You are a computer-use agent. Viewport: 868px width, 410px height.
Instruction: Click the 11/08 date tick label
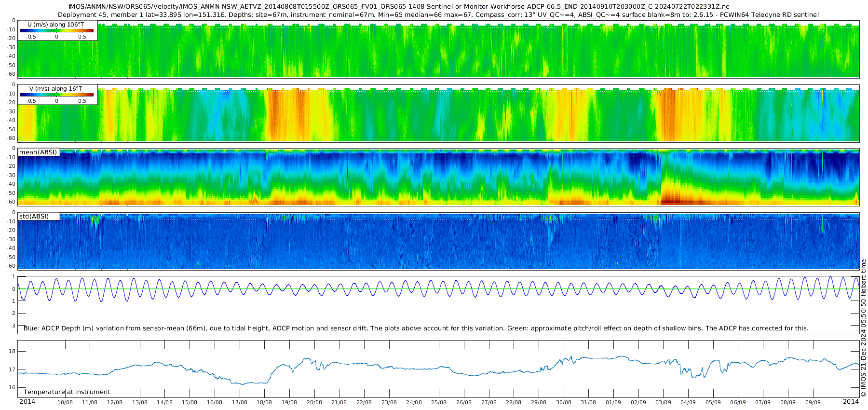pyautogui.click(x=90, y=402)
